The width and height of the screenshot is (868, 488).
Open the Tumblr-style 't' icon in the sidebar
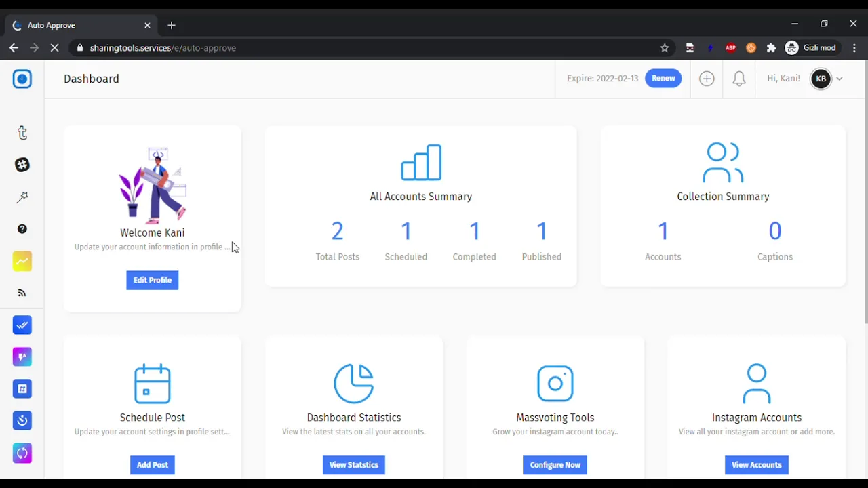point(22,133)
